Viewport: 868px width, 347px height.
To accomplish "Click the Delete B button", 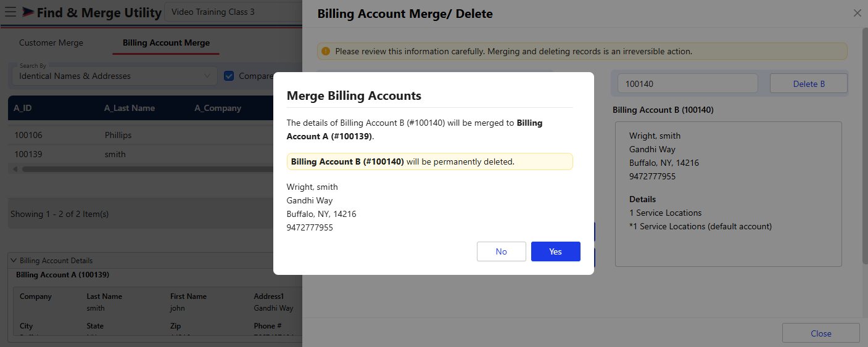I will coord(808,84).
